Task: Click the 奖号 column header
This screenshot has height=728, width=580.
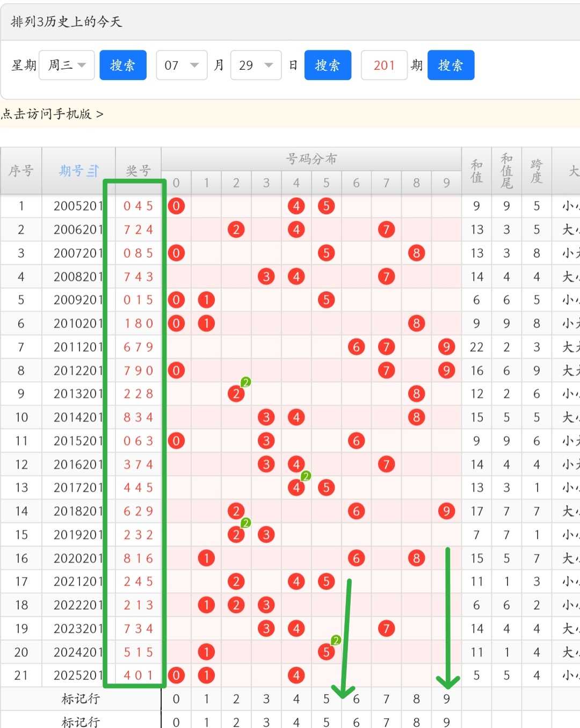Action: [x=138, y=171]
